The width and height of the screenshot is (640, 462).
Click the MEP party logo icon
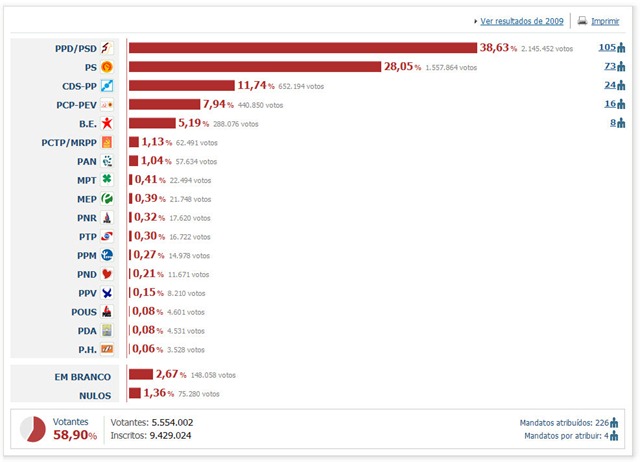tap(107, 199)
